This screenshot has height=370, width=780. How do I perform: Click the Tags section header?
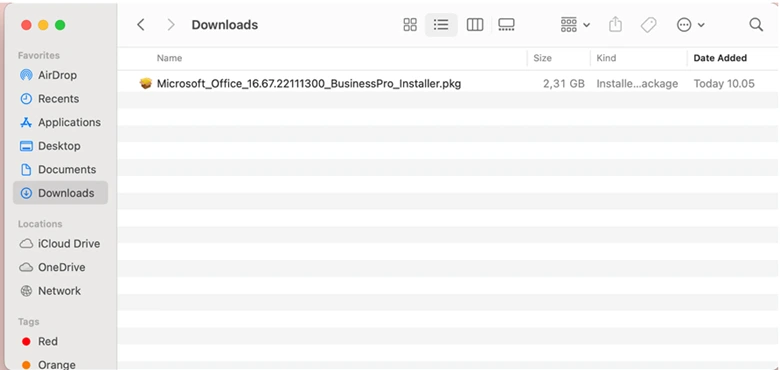(x=28, y=322)
